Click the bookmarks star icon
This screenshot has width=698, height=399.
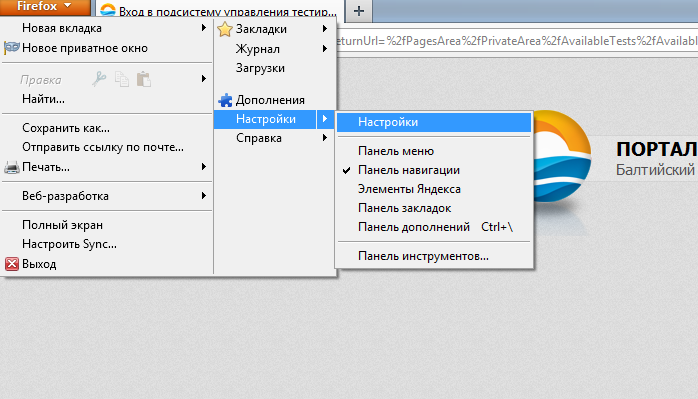(225, 29)
